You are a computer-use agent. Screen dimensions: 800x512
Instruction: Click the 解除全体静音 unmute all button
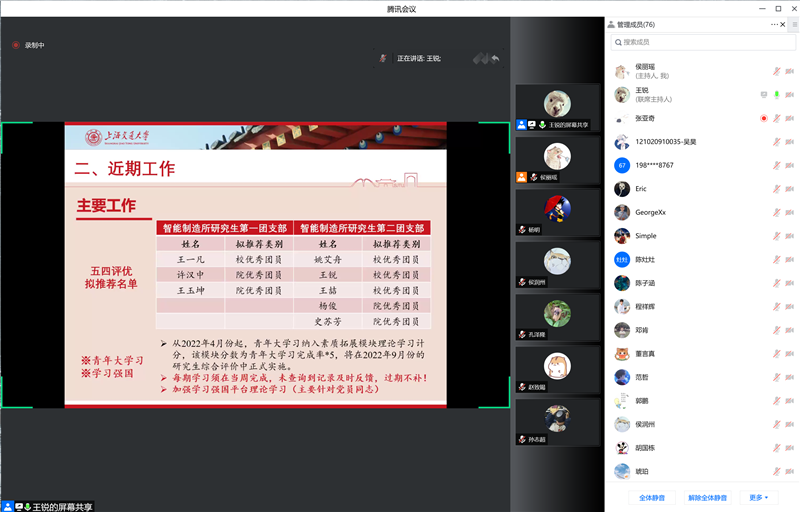click(x=707, y=497)
